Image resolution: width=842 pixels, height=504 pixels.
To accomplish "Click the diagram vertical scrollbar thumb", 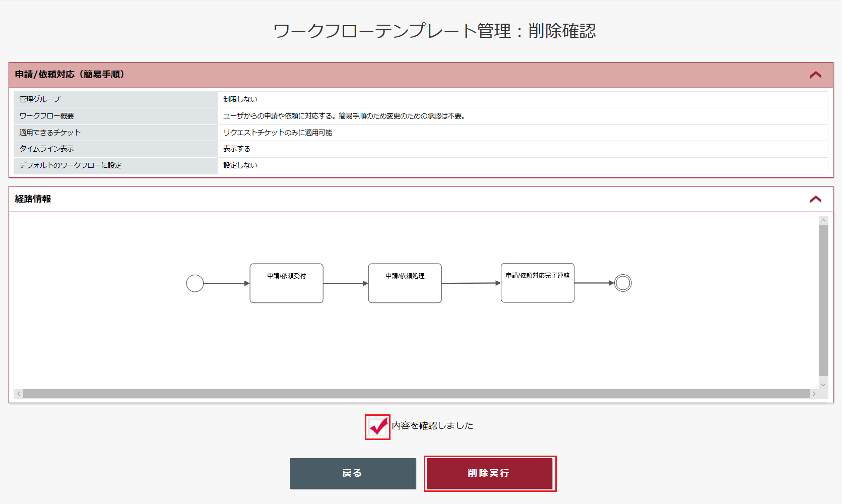I will [823, 301].
